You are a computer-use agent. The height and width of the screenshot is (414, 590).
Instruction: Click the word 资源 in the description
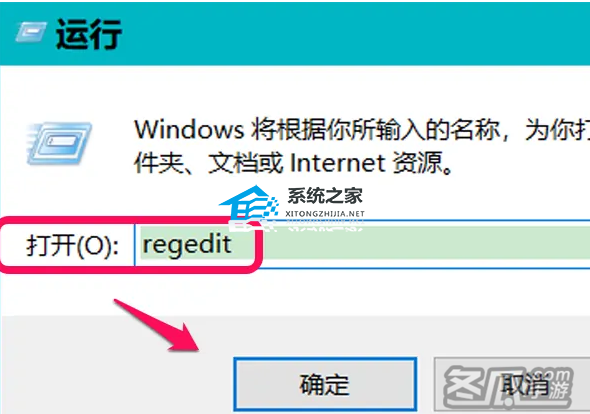(x=418, y=163)
